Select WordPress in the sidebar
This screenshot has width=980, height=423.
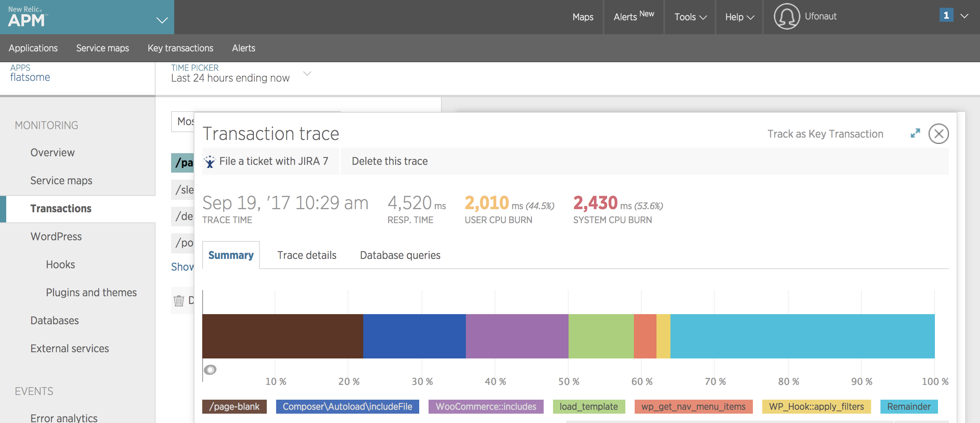click(56, 236)
